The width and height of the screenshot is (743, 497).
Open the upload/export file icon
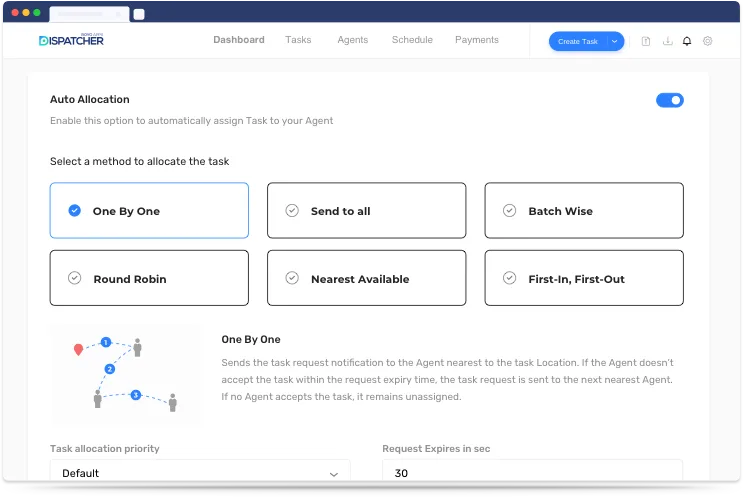coord(646,41)
